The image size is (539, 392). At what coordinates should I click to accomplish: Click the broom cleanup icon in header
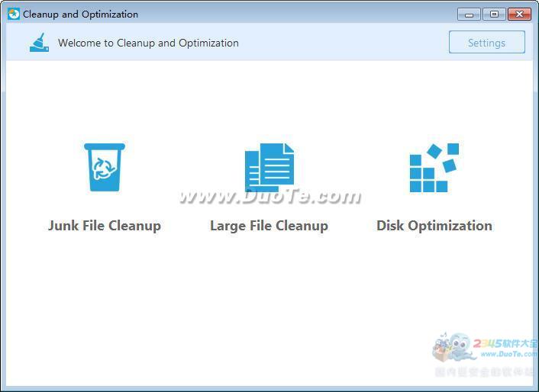tap(39, 43)
